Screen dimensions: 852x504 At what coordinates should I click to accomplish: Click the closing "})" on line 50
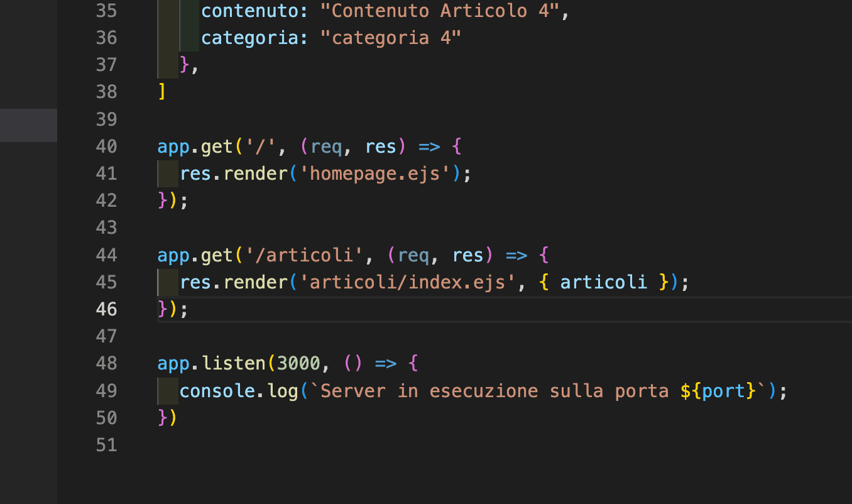click(168, 418)
